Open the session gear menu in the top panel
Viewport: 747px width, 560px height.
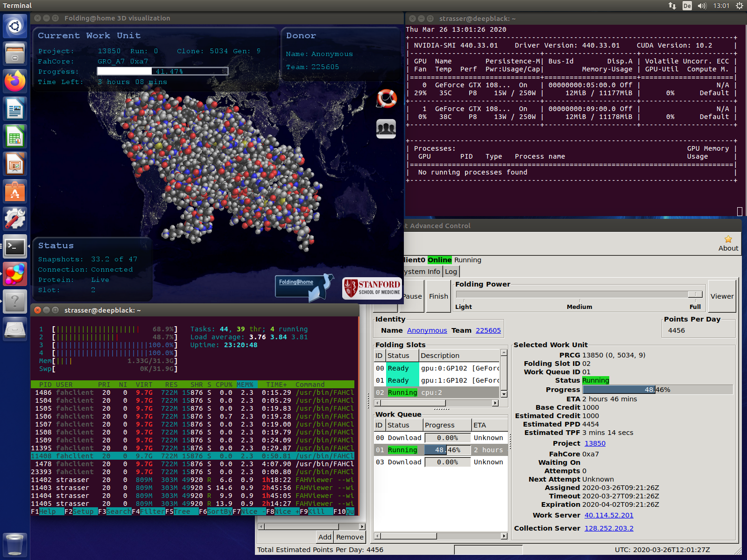tap(740, 6)
